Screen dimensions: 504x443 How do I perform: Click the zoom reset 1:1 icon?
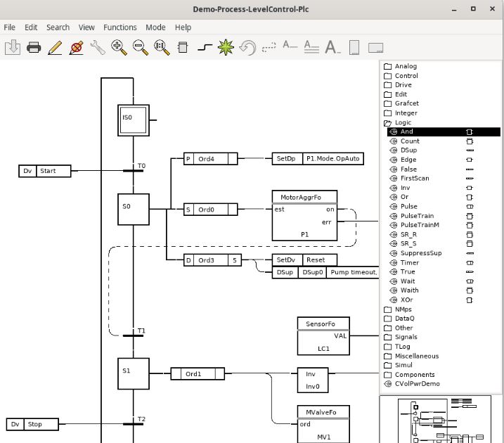[162, 48]
